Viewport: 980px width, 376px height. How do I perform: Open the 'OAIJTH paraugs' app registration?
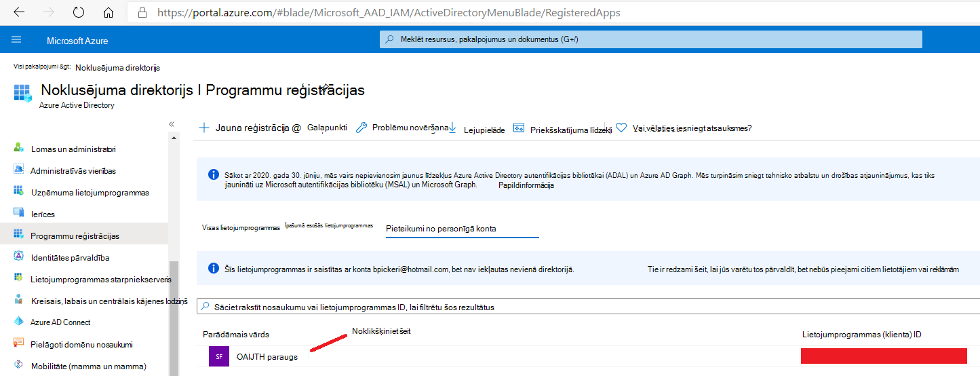click(267, 356)
